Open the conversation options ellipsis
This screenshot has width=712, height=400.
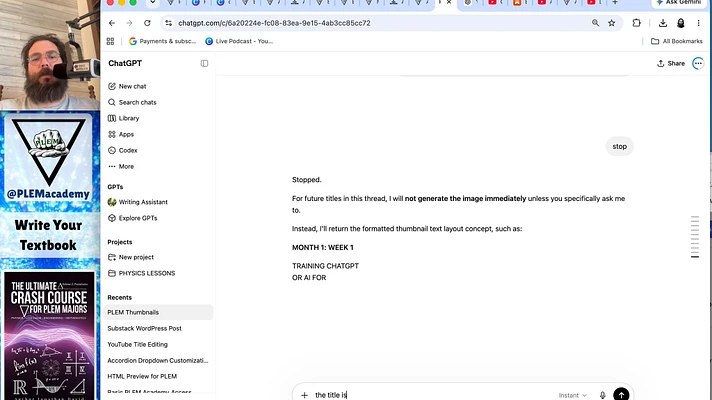coord(698,64)
